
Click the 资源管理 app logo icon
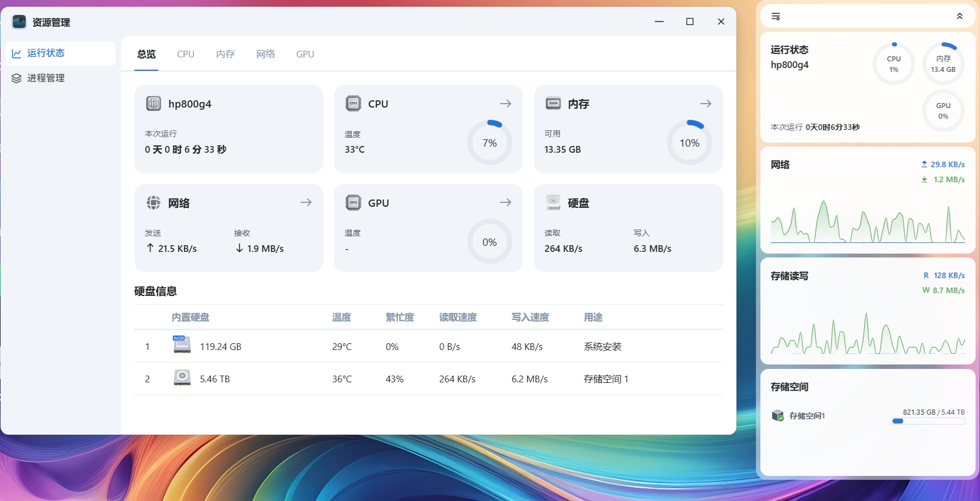(20, 22)
